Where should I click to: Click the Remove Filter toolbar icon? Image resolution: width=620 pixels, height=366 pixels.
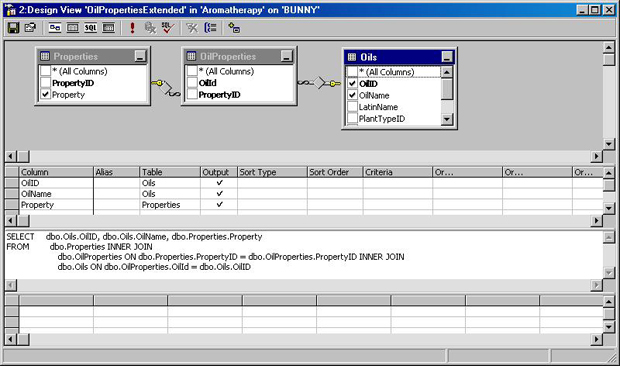click(x=192, y=28)
